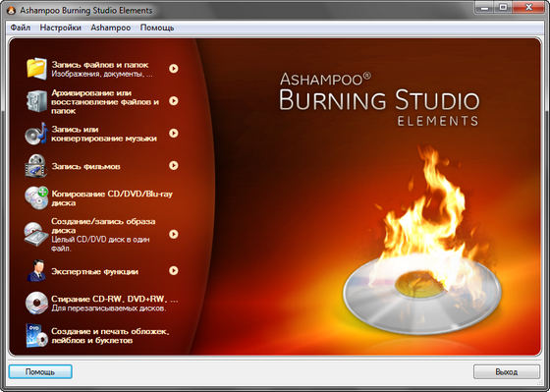
Task: Click the Помощь button at the bottom left
Action: pos(40,371)
